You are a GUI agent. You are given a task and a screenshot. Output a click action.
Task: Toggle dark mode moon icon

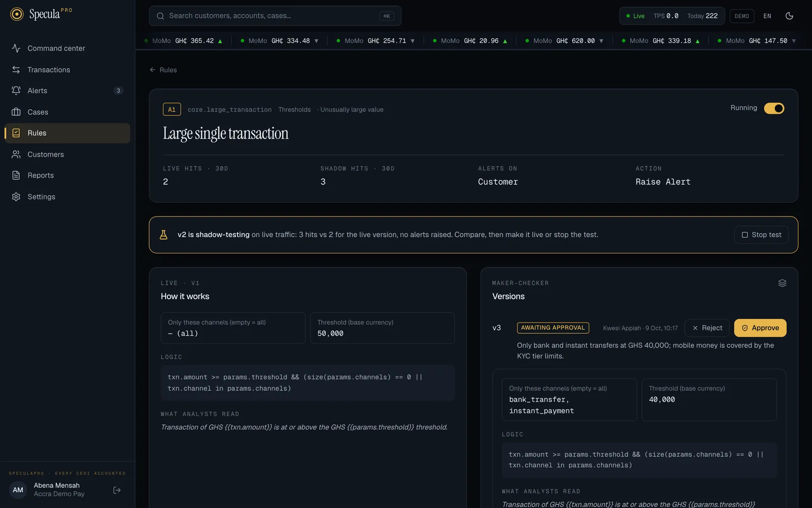pyautogui.click(x=789, y=16)
